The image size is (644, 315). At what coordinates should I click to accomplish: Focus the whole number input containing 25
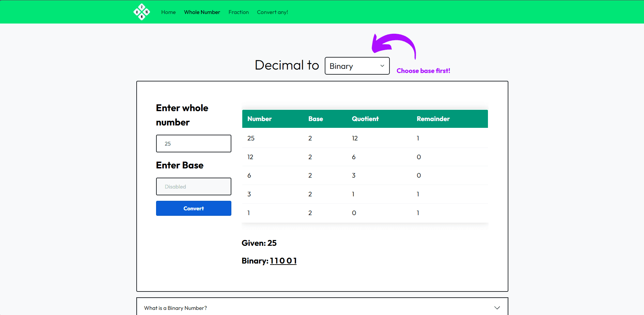pos(194,144)
